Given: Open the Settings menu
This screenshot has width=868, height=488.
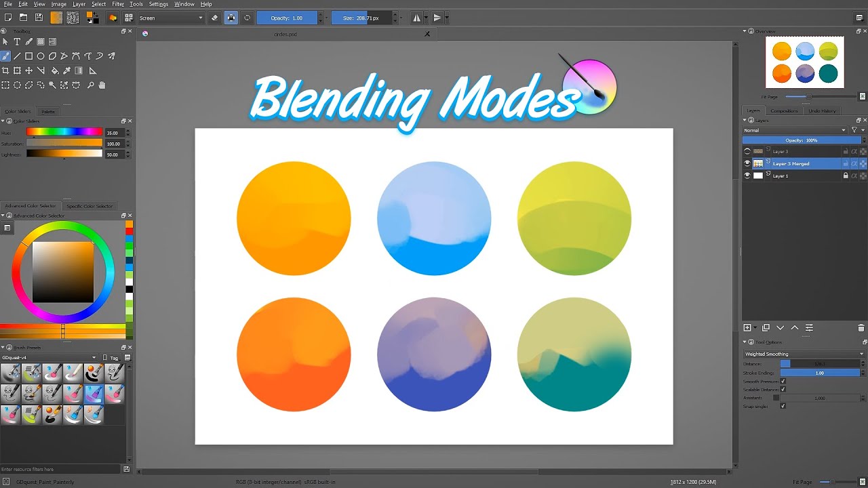Looking at the screenshot, I should (159, 4).
